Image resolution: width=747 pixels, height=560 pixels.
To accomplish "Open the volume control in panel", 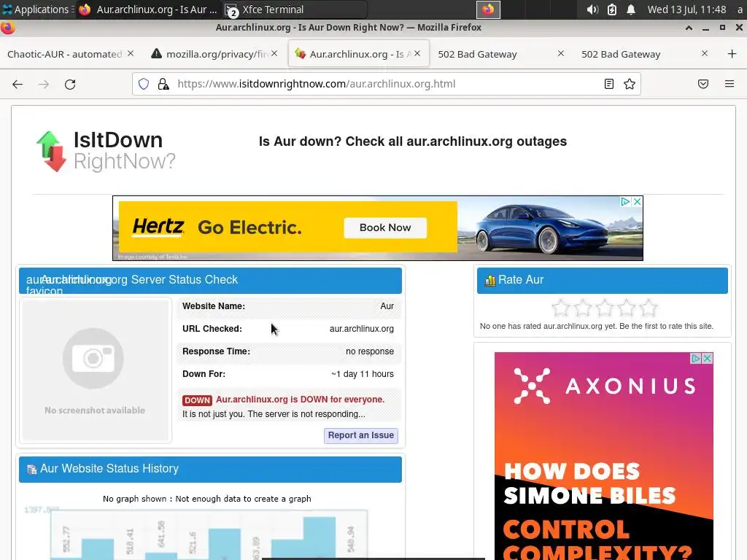I will [592, 9].
